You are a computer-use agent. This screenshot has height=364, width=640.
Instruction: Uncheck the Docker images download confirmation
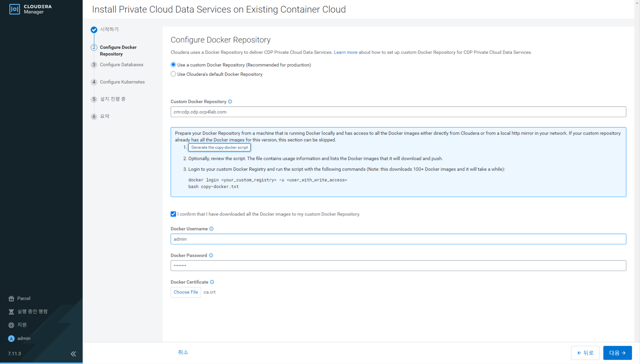tap(173, 214)
